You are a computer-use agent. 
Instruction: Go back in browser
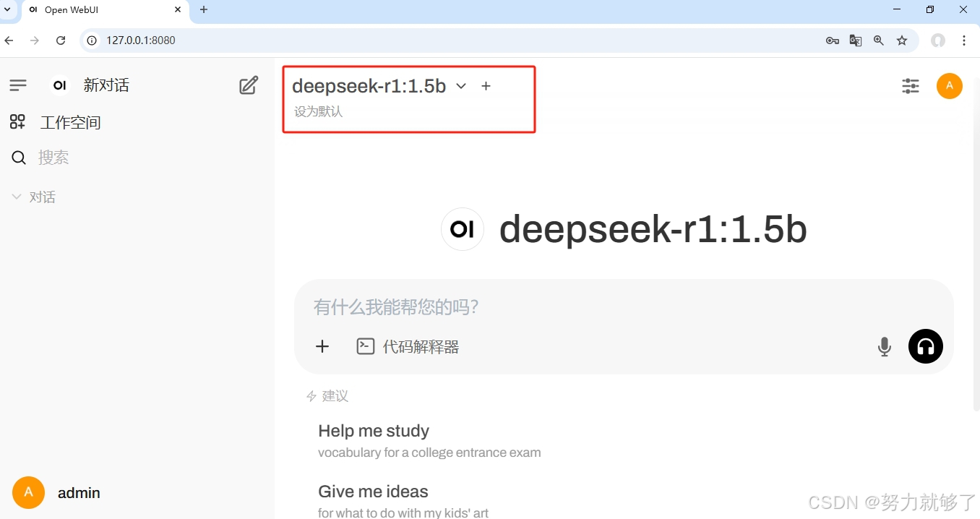point(9,40)
